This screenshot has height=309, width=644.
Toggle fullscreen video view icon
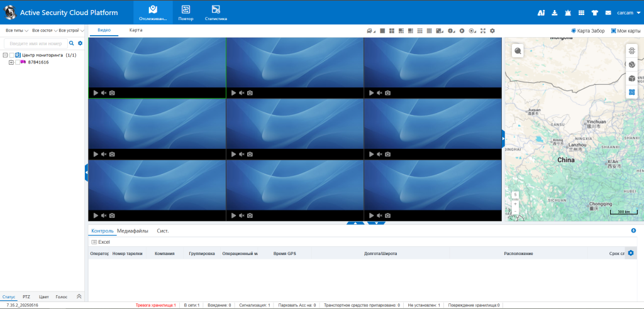pos(482,30)
